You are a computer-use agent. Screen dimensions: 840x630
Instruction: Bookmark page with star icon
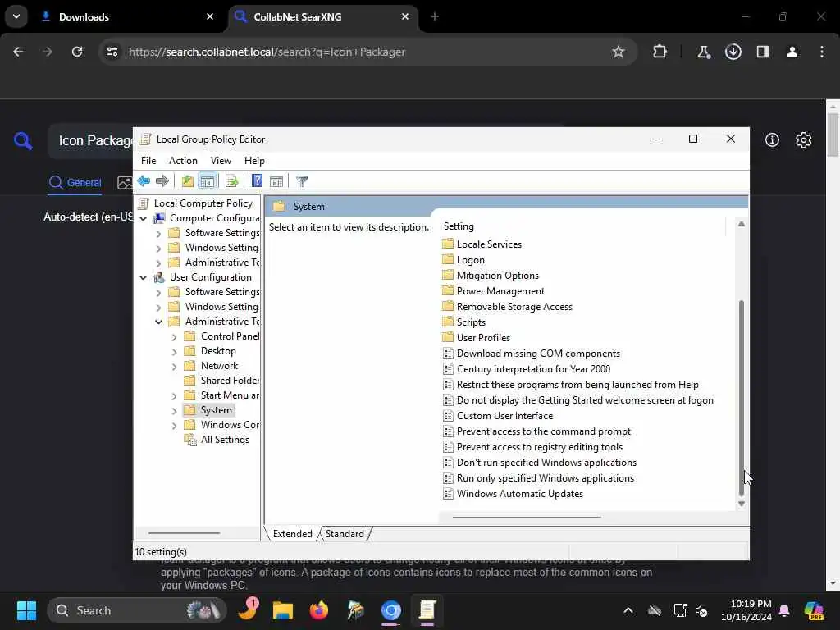[x=619, y=52]
